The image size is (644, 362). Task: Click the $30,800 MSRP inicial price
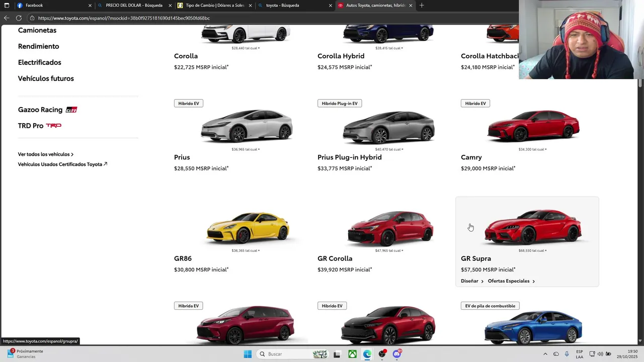(201, 270)
